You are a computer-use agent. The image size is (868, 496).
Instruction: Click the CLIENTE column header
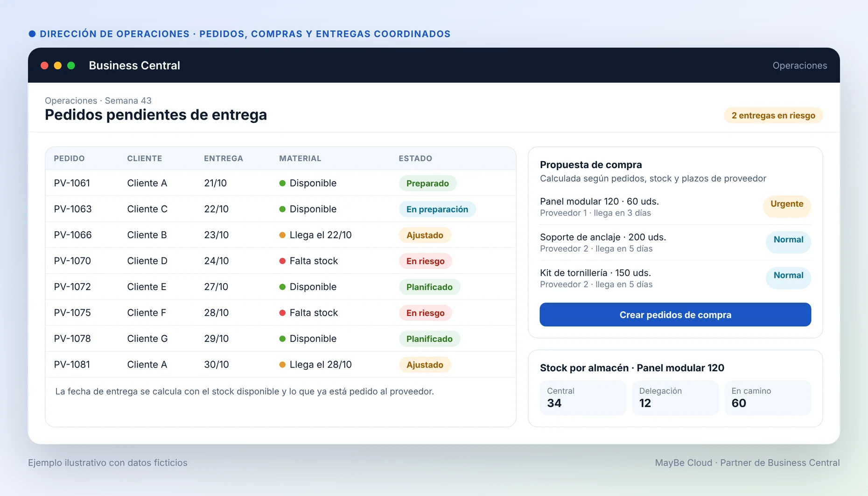(145, 158)
